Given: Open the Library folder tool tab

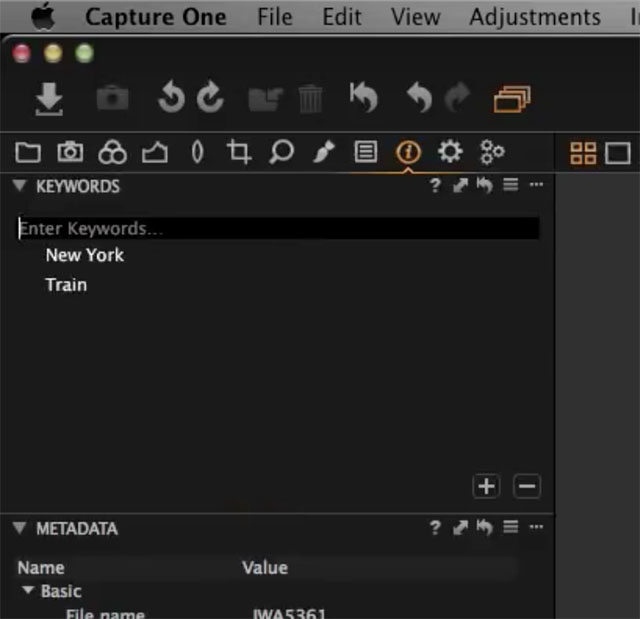Looking at the screenshot, I should pyautogui.click(x=28, y=153).
